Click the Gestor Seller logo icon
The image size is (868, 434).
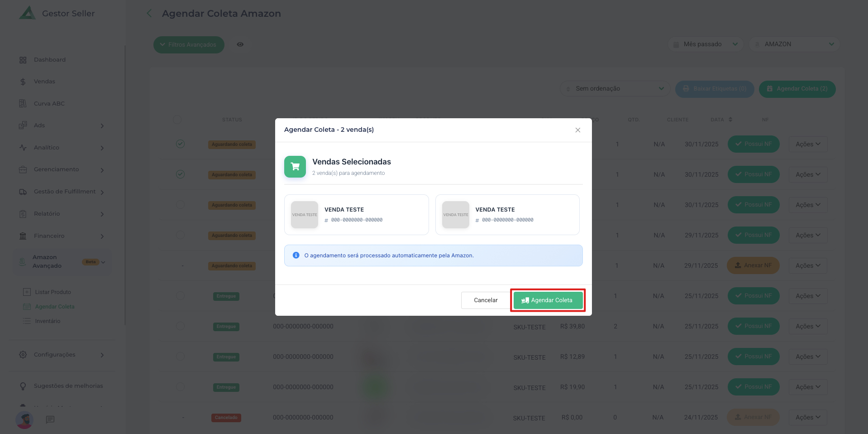(x=27, y=13)
